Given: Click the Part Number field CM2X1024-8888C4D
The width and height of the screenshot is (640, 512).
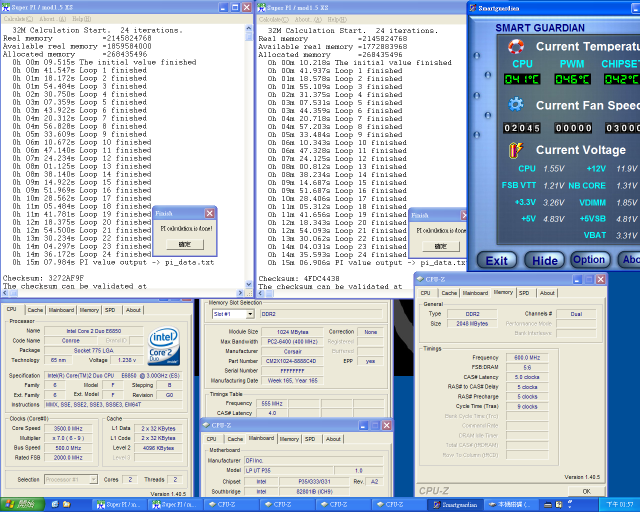Looking at the screenshot, I should (x=292, y=361).
